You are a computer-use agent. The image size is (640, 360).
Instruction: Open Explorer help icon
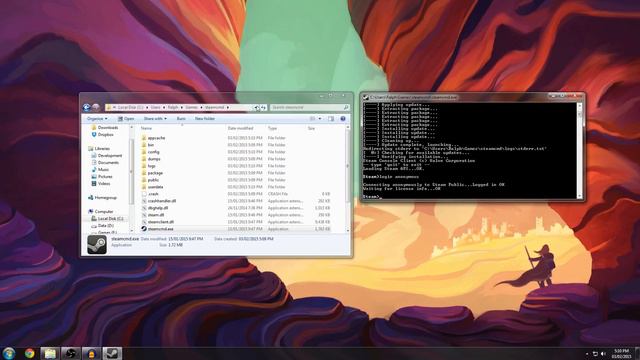pyautogui.click(x=343, y=119)
